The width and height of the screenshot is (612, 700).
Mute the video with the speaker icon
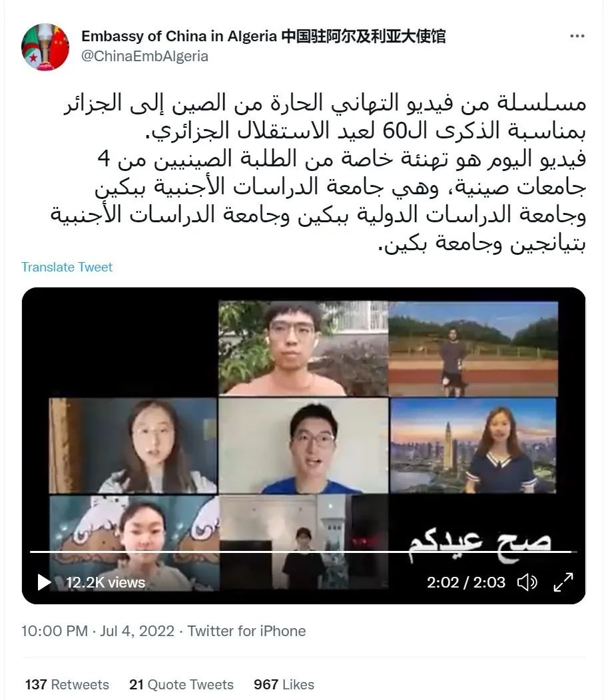[x=527, y=582]
